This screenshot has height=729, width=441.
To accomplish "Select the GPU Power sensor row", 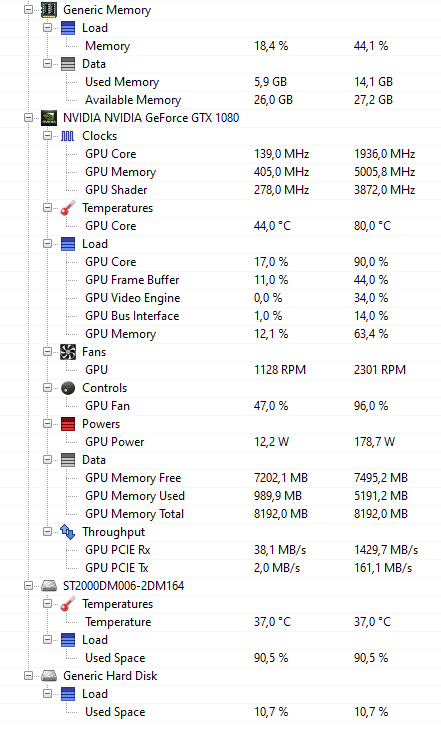I will (220, 442).
